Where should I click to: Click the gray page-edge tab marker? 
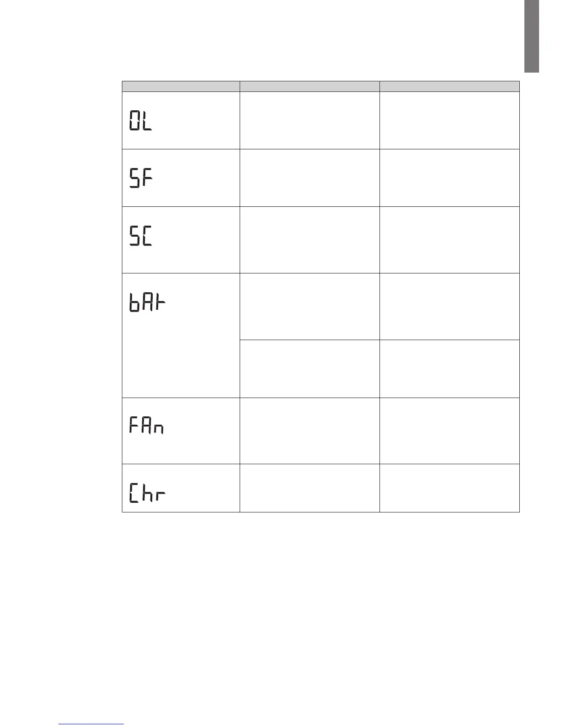[531, 36]
